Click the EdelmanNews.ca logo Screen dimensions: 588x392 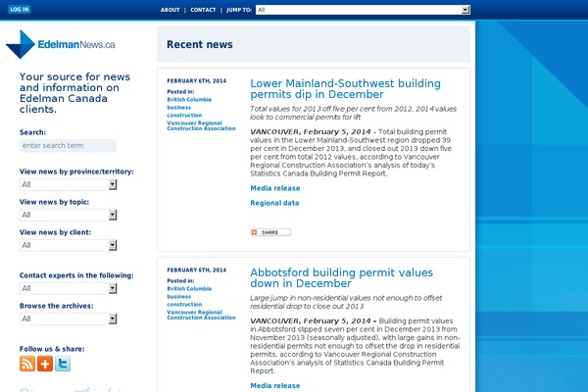61,44
